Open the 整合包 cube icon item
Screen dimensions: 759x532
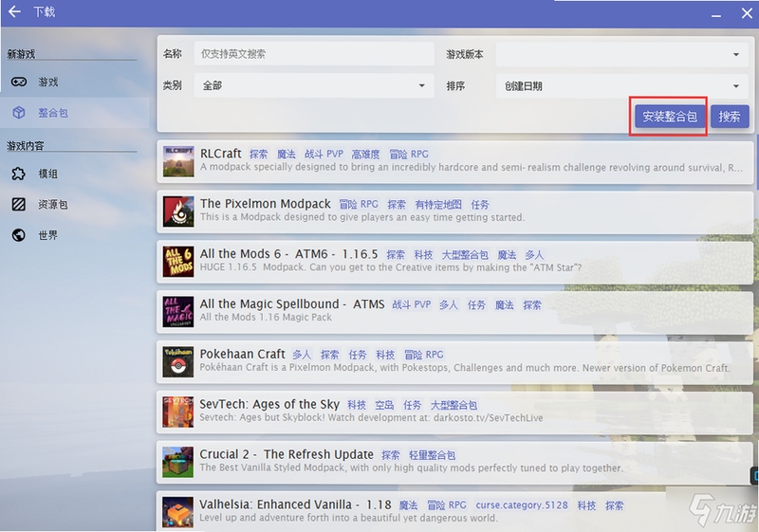tap(19, 113)
